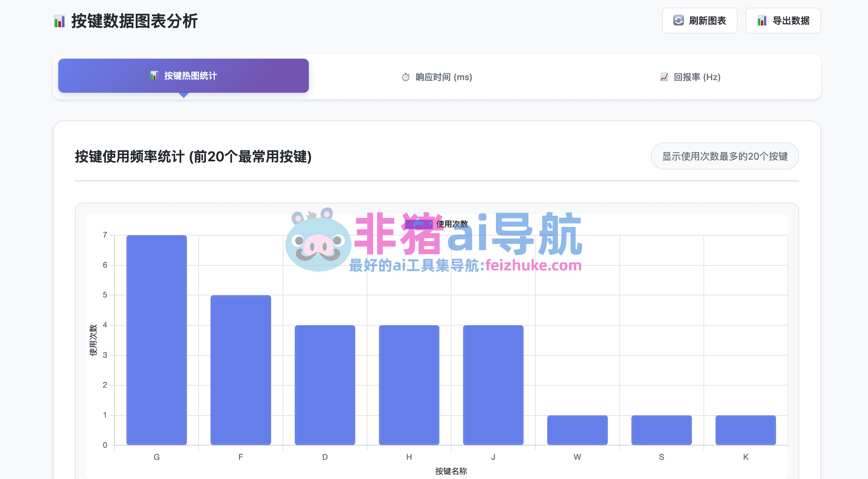This screenshot has width=868, height=479.
Task: Click the stopwatch icon beside 响应时间
Action: click(x=405, y=77)
